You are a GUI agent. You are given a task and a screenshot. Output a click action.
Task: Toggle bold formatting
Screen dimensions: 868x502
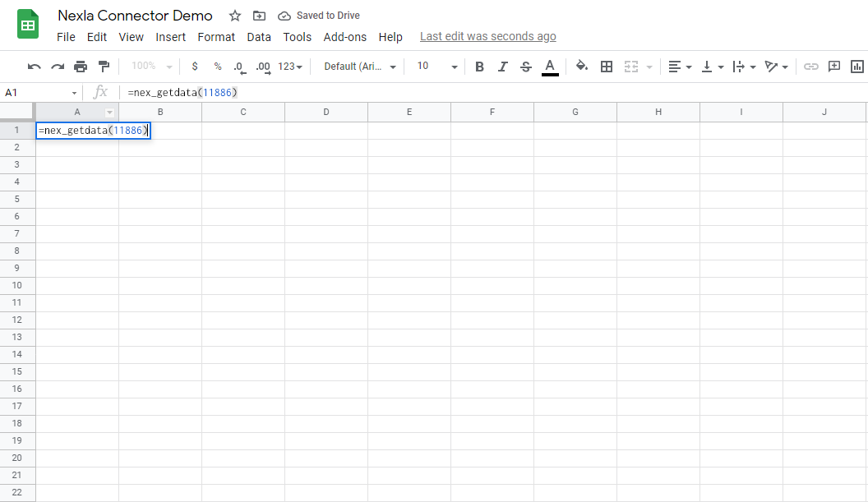pyautogui.click(x=479, y=67)
